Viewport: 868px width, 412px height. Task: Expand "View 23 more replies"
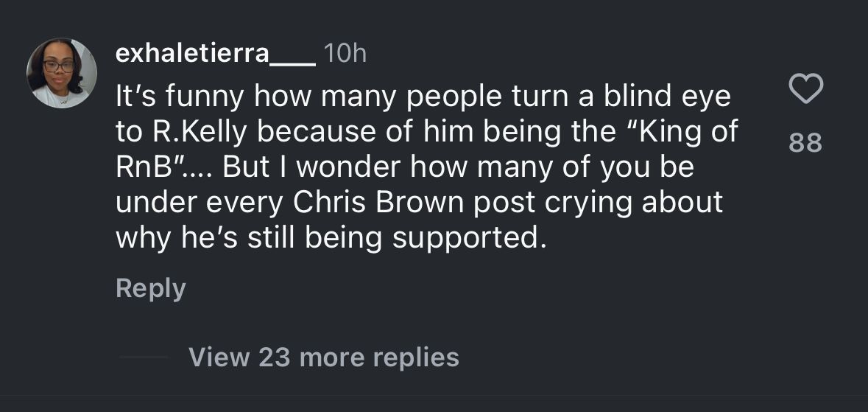(324, 357)
